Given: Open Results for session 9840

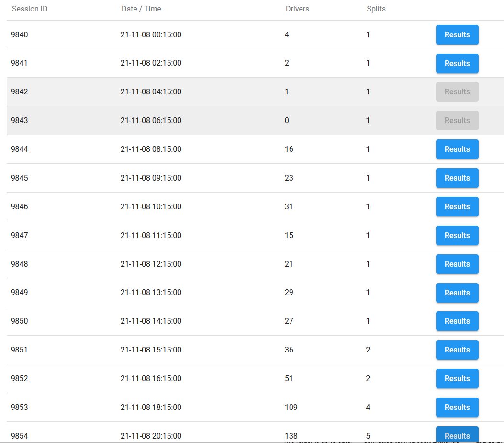Looking at the screenshot, I should pos(457,35).
